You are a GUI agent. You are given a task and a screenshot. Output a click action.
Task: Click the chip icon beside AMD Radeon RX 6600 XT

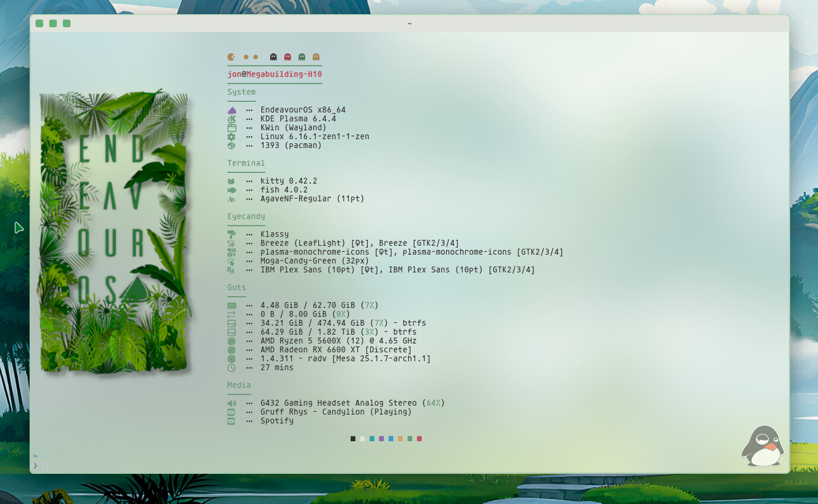[232, 350]
